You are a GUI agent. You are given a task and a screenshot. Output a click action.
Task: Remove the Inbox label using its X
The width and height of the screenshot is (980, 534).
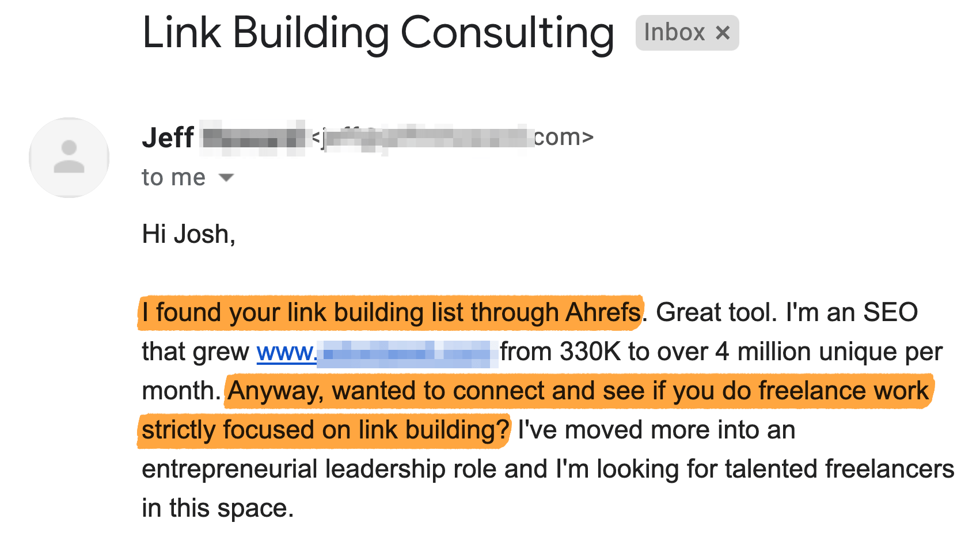pos(723,33)
